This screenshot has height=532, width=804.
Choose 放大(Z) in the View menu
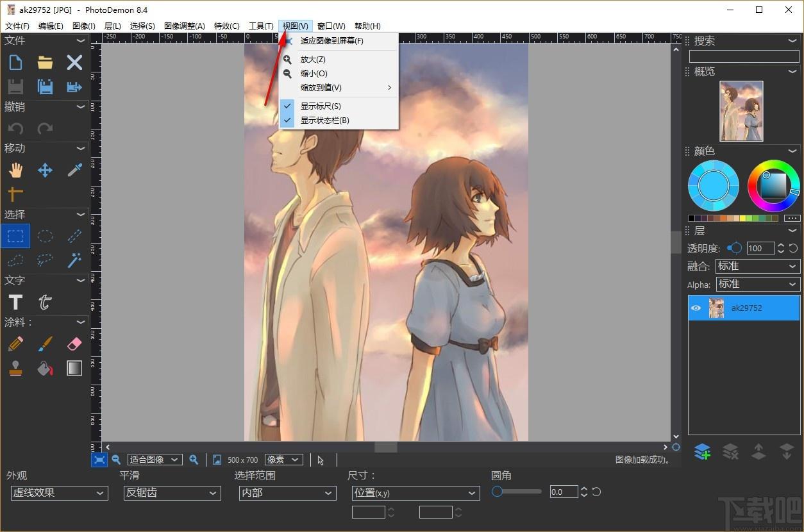[x=339, y=59]
